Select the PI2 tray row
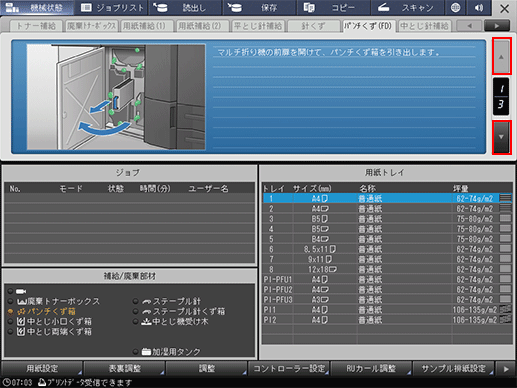The width and height of the screenshot is (517, 388). [x=387, y=320]
